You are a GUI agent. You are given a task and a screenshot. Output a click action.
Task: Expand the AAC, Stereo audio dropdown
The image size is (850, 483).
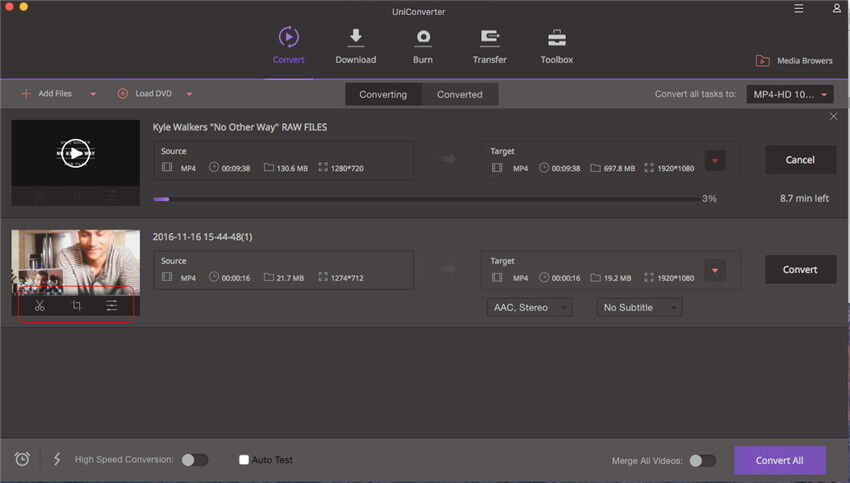click(529, 308)
